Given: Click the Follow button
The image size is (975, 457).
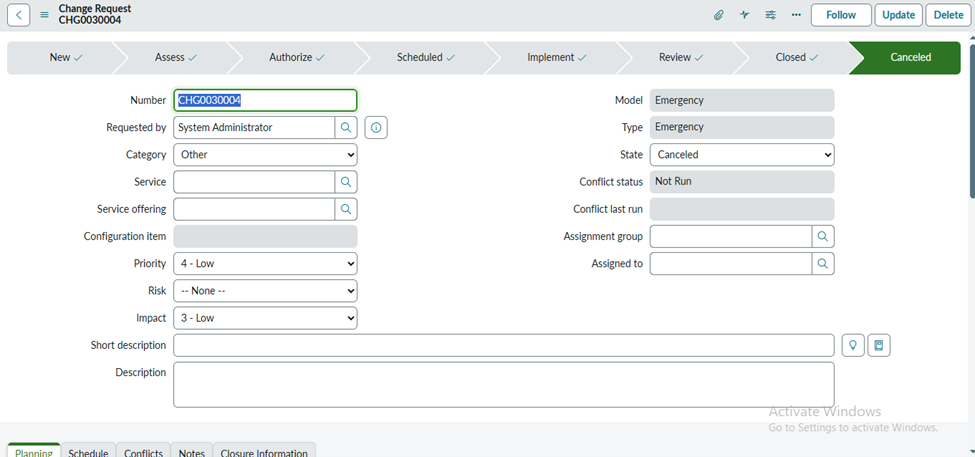Looking at the screenshot, I should (840, 15).
